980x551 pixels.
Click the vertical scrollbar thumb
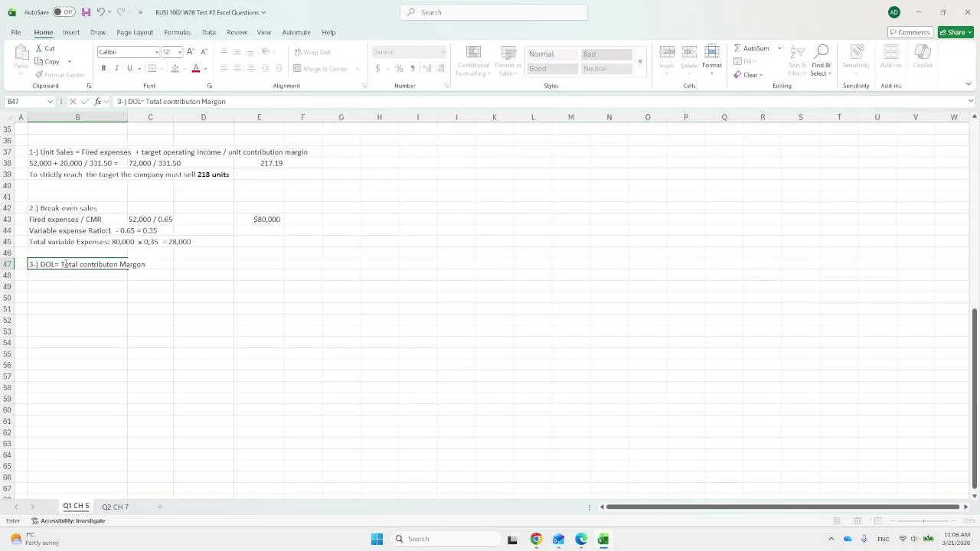pos(974,398)
